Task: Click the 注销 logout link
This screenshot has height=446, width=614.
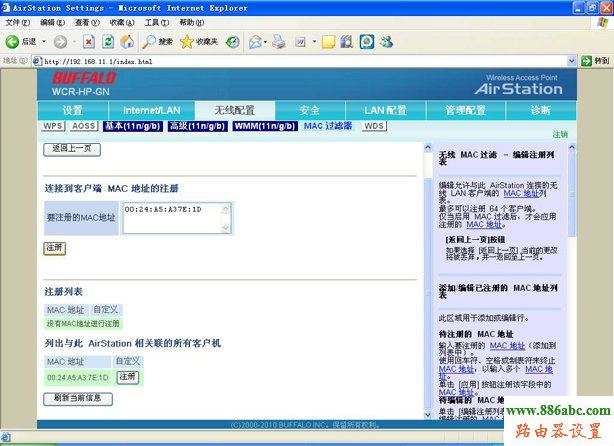Action: coord(560,134)
